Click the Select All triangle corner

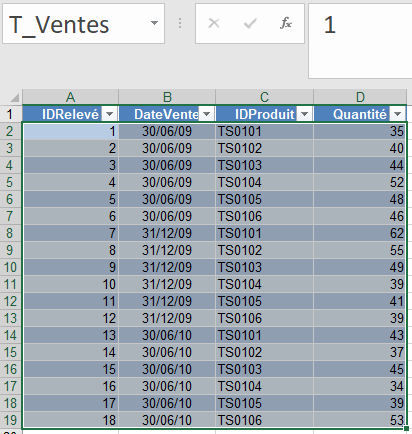[x=15, y=97]
